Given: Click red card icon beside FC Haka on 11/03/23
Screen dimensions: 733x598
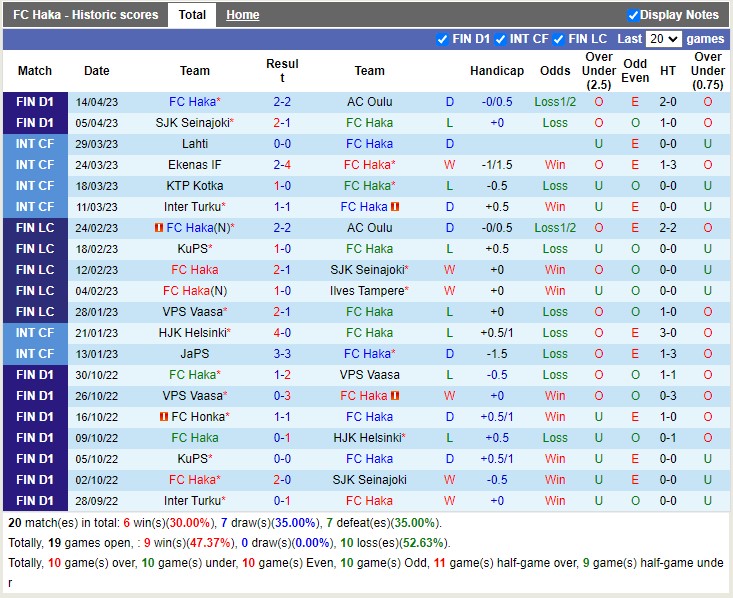Looking at the screenshot, I should click(396, 207).
